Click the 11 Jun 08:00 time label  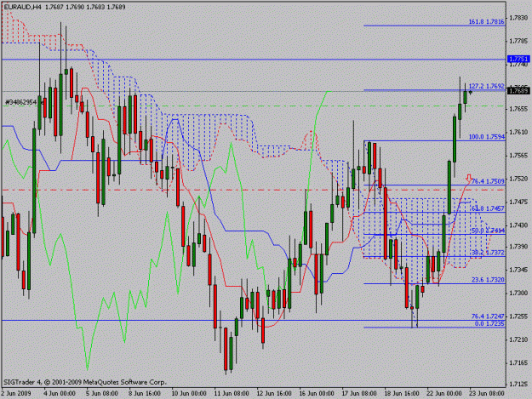(232, 393)
